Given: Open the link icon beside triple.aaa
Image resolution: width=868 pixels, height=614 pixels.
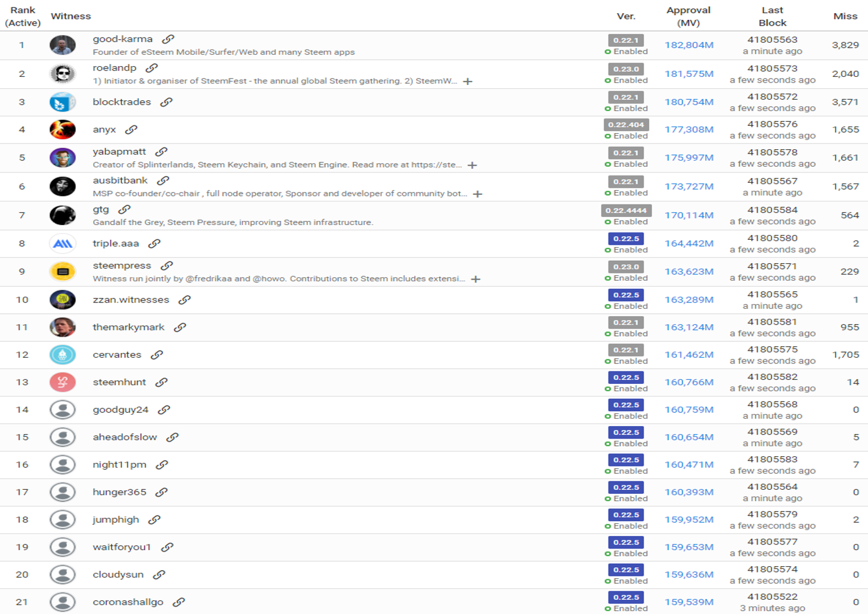Looking at the screenshot, I should tap(154, 243).
